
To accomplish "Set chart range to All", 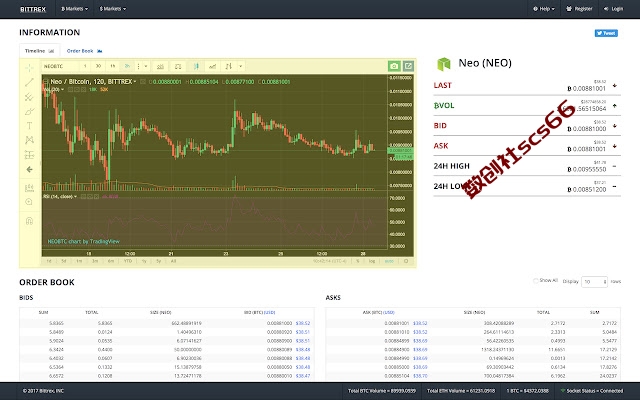I will click(x=173, y=261).
